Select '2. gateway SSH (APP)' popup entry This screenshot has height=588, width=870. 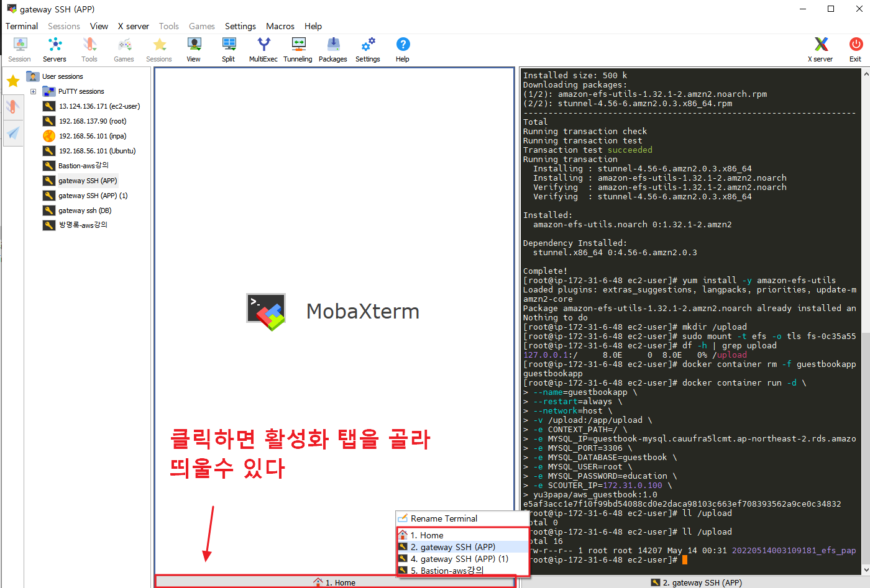click(462, 547)
